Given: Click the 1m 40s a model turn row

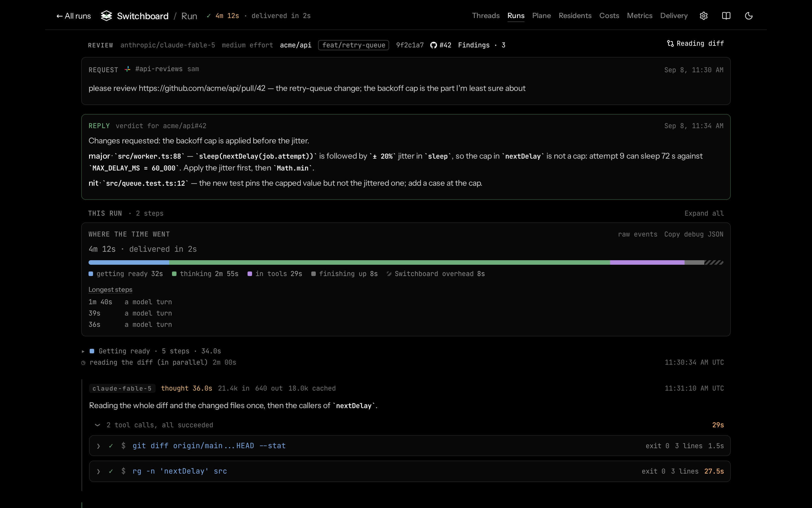Looking at the screenshot, I should pos(130,302).
